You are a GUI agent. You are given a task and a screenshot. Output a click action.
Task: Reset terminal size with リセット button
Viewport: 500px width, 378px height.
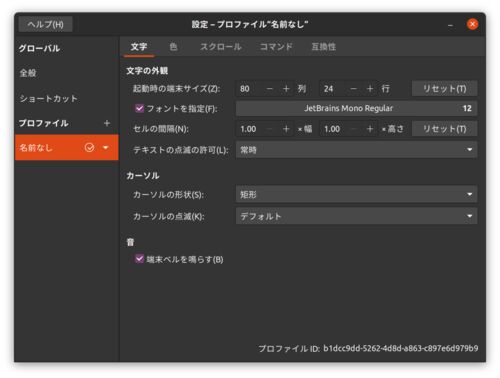point(444,89)
